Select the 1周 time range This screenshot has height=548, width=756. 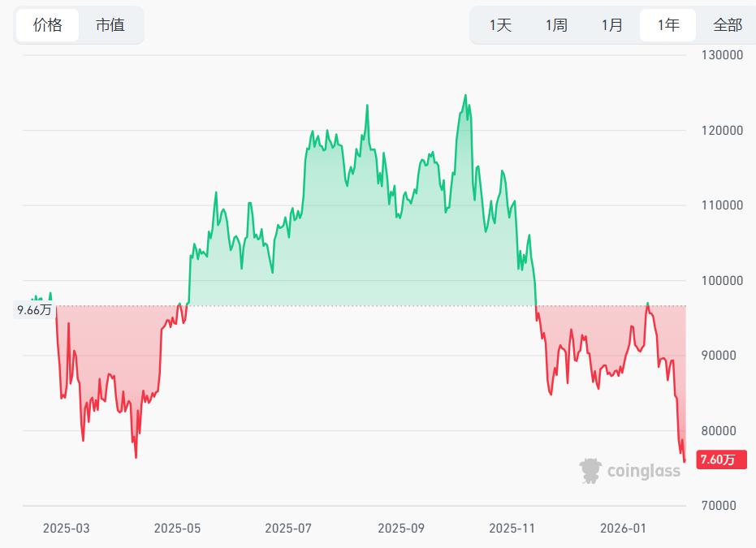click(x=556, y=25)
